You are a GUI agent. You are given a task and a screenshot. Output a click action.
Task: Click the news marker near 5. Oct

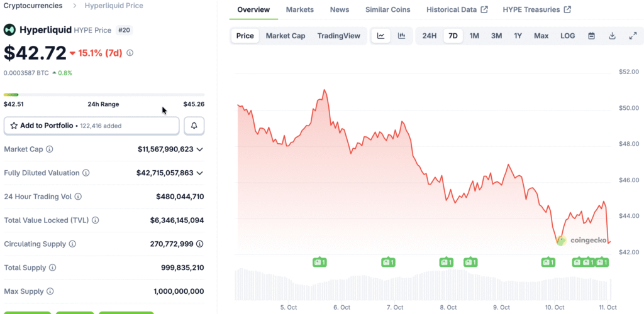click(319, 262)
